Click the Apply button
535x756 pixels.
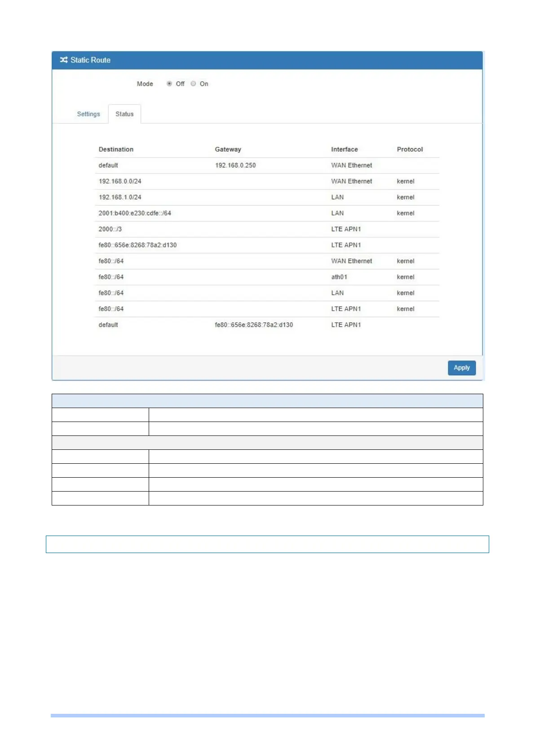tap(462, 368)
